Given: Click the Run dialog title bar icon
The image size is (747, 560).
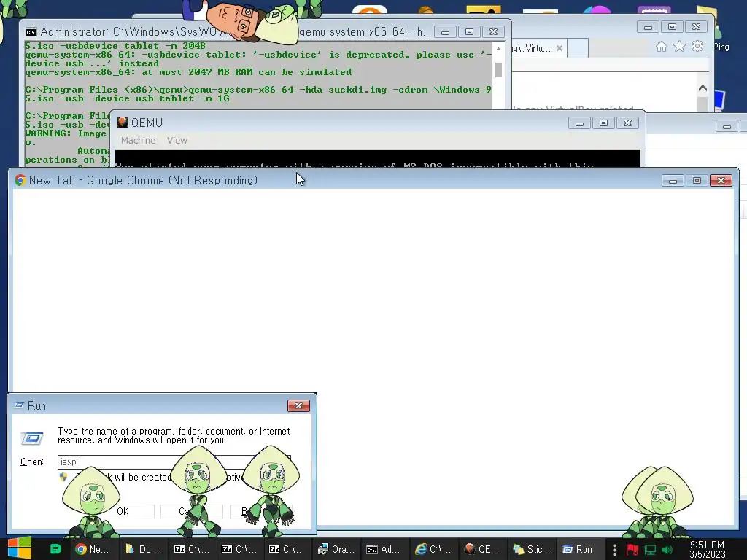Looking at the screenshot, I should (x=19, y=405).
